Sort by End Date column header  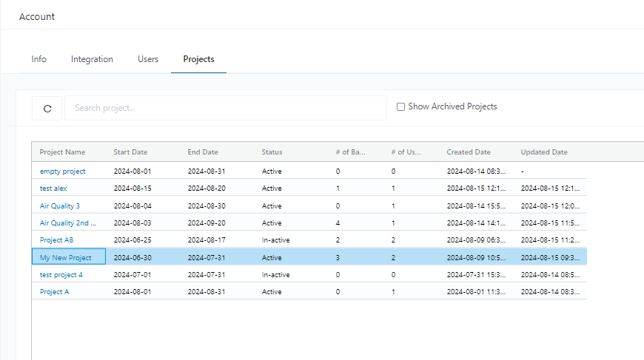[203, 152]
